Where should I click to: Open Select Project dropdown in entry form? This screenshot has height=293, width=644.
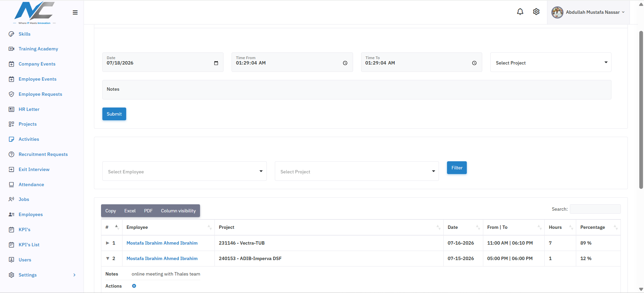pyautogui.click(x=551, y=62)
